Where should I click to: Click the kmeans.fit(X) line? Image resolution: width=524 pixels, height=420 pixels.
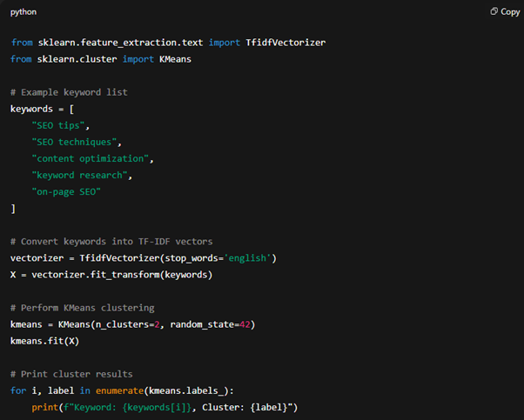pos(44,341)
